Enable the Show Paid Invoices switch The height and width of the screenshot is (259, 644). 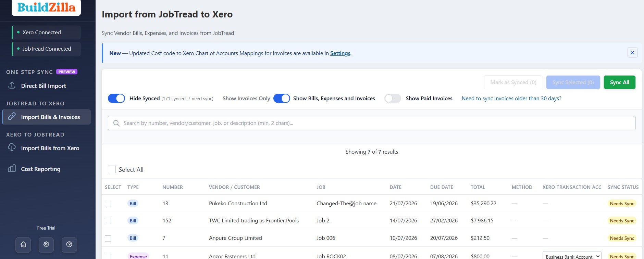pyautogui.click(x=393, y=99)
